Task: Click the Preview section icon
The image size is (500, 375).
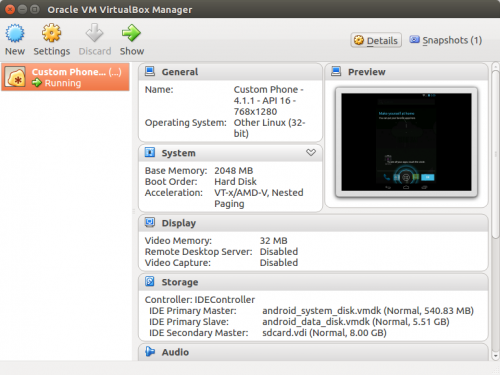Action: point(336,71)
